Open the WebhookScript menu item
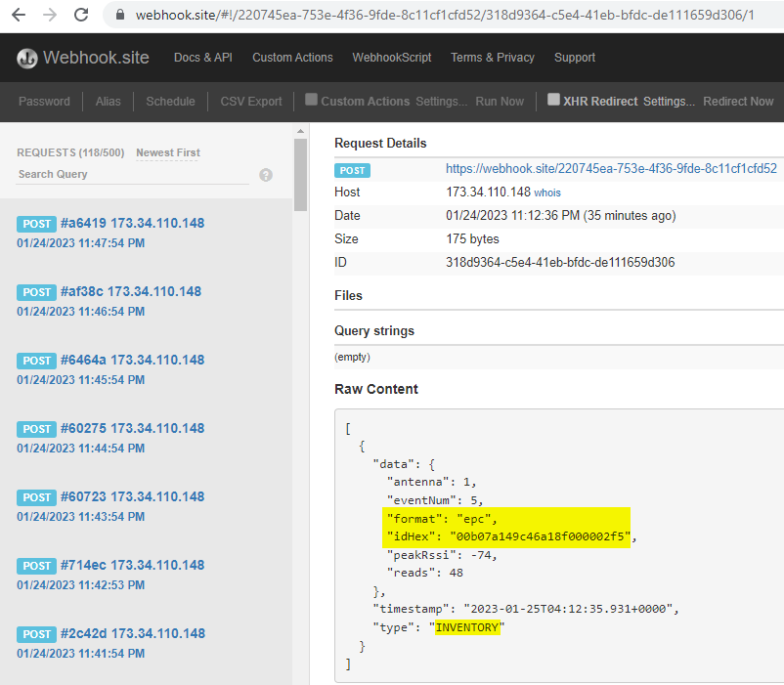Image resolution: width=784 pixels, height=685 pixels. click(391, 58)
